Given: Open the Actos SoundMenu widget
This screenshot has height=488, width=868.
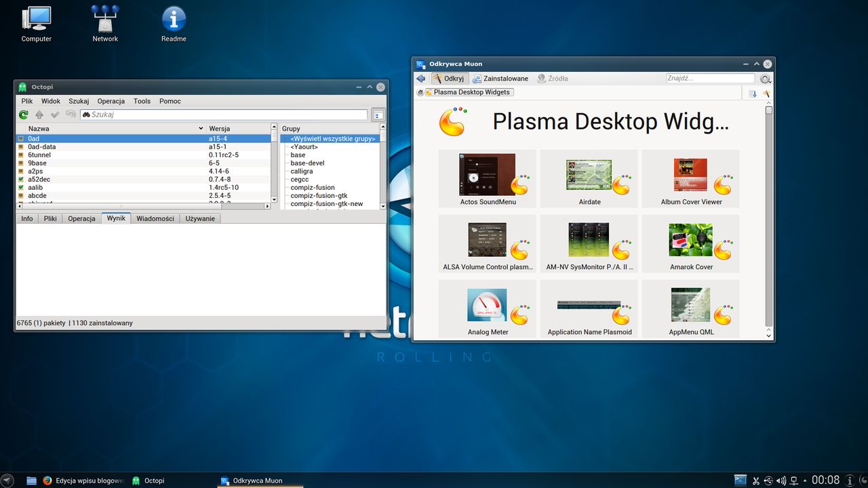Looking at the screenshot, I should tap(488, 179).
